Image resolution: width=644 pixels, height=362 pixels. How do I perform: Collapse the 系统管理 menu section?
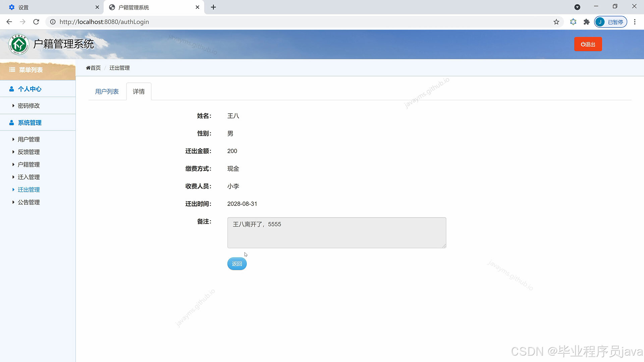pyautogui.click(x=38, y=123)
